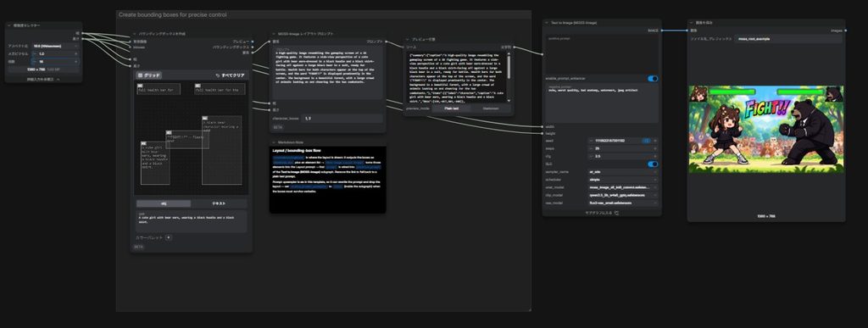This screenshot has height=328, width=868.
Task: Click the clear all button with undo arrow
Action: 230,75
